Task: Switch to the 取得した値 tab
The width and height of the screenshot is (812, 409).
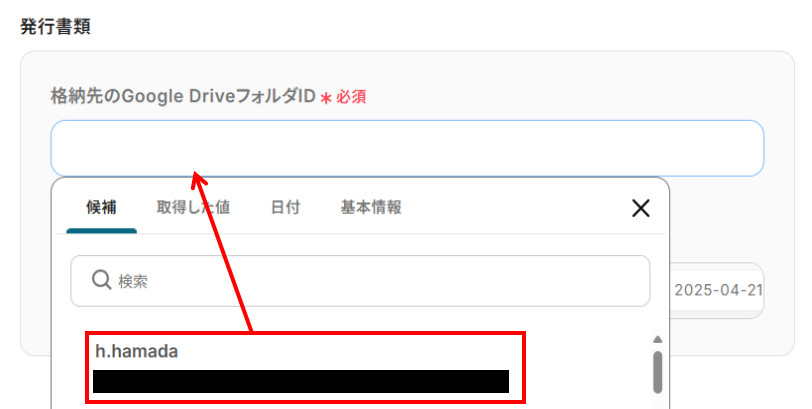Action: [x=193, y=208]
